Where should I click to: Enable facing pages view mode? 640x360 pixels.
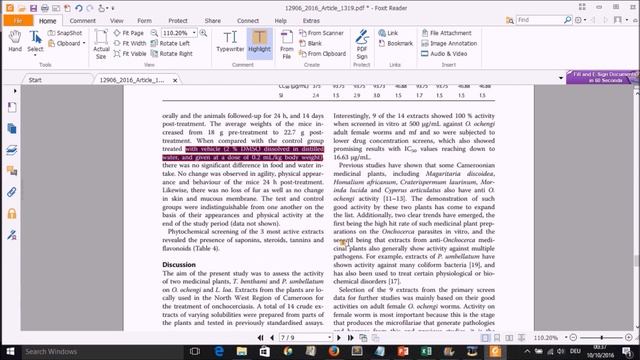click(x=509, y=338)
